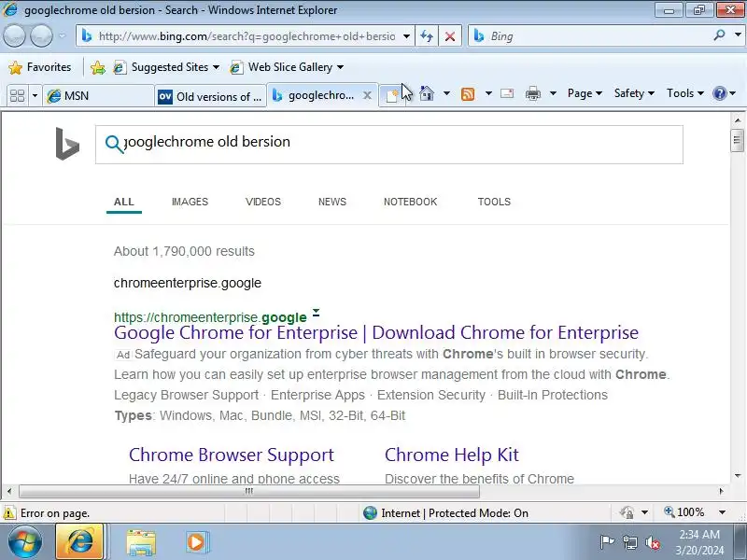Expand the address bar autocomplete dropdown

pos(406,36)
